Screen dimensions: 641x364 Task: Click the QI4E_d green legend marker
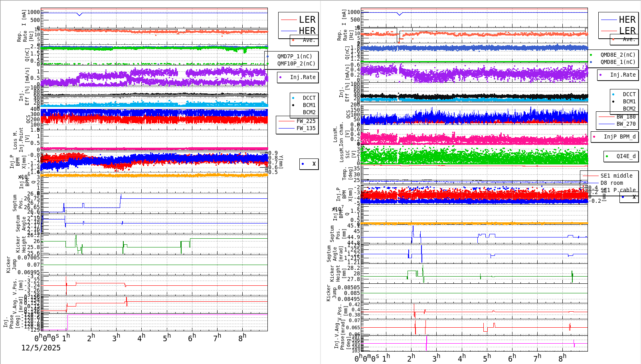607,156
